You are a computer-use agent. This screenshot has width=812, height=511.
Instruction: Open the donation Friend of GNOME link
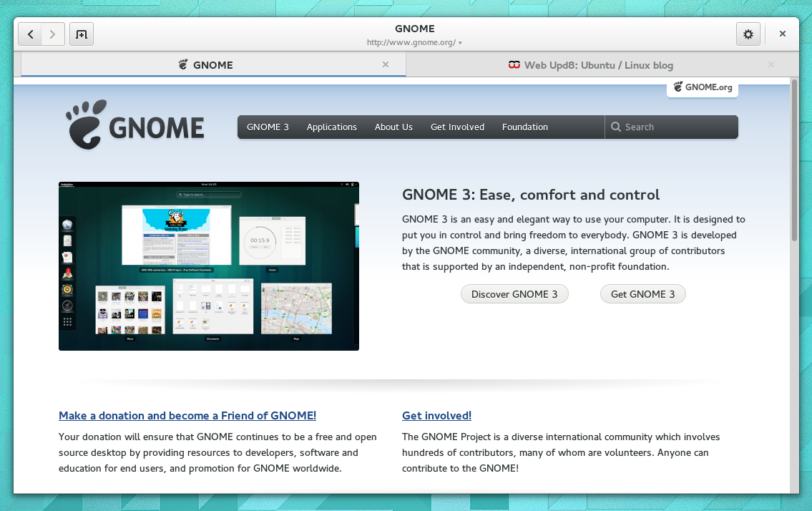tap(187, 416)
